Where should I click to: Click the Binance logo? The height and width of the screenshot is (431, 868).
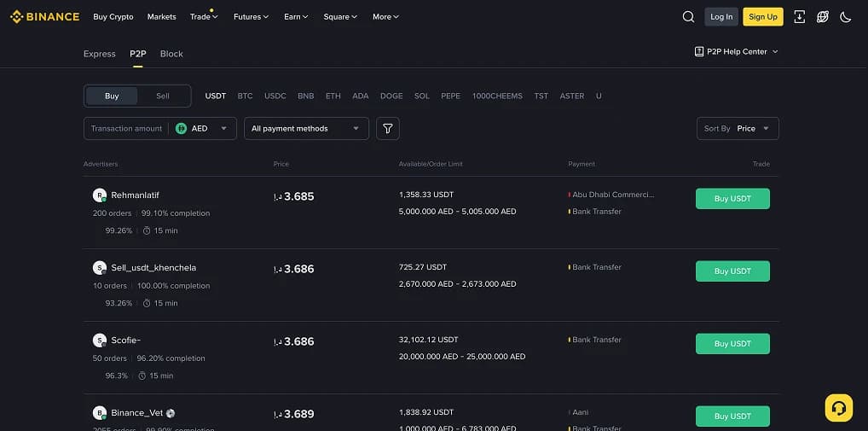tap(45, 16)
